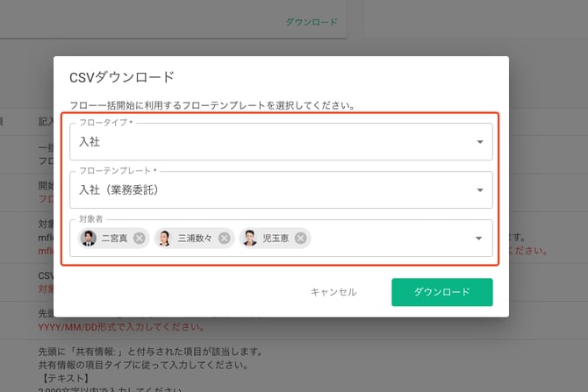Select the 三浦数々 name chip label
Image resolution: width=588 pixels, height=392 pixels.
(194, 239)
